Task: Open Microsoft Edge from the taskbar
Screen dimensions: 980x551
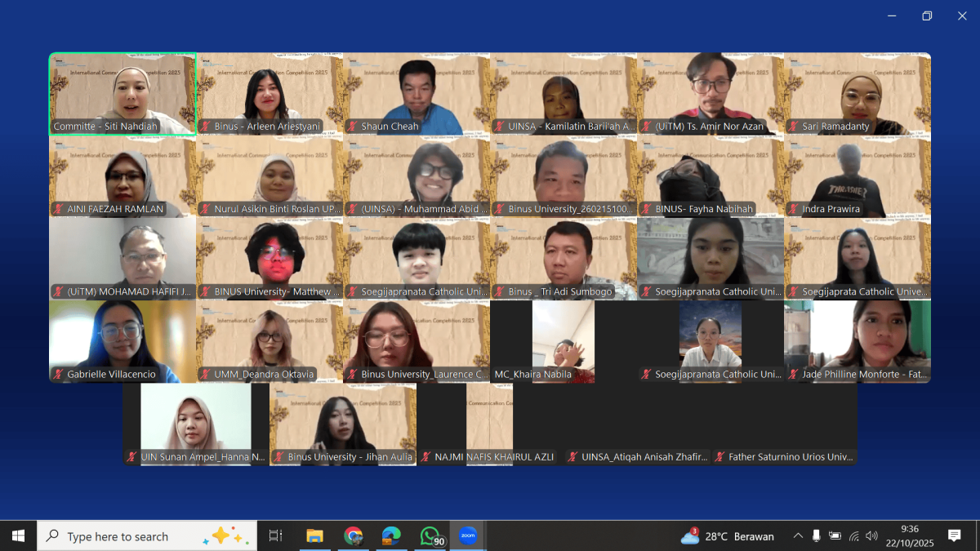Action: (391, 536)
